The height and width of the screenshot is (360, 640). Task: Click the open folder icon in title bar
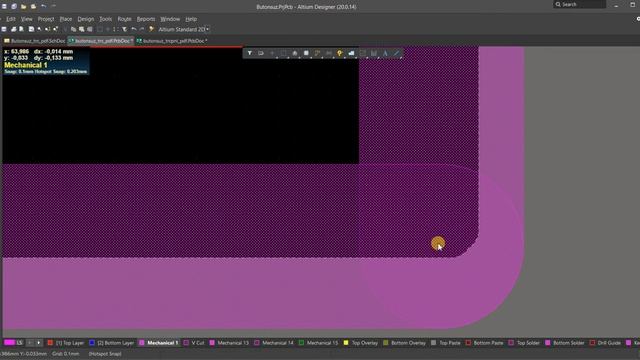click(x=24, y=7)
